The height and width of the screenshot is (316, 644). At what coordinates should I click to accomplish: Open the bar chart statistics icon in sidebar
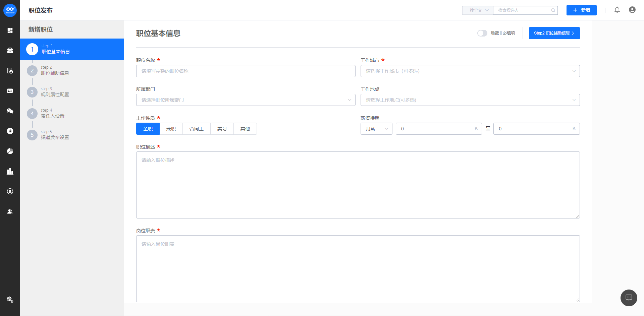pyautogui.click(x=10, y=171)
